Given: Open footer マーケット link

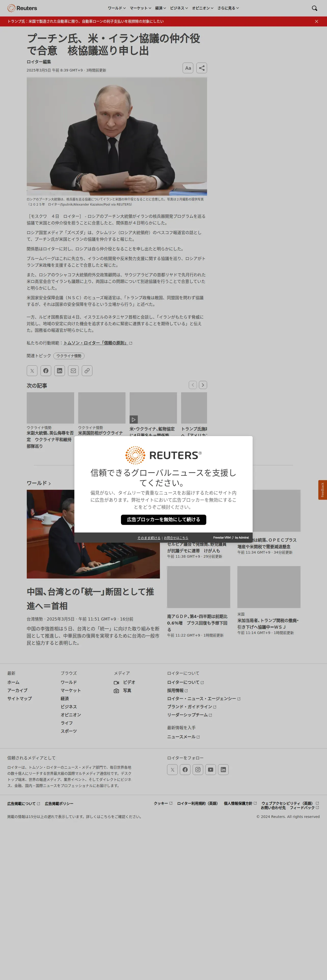Looking at the screenshot, I should (71, 690).
